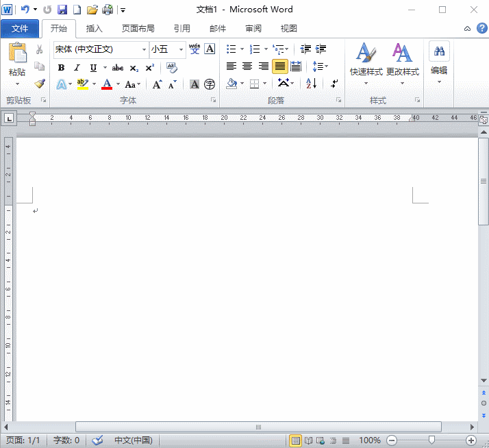This screenshot has height=448, width=489.
Task: Click the 更改样式 button
Action: pyautogui.click(x=402, y=60)
